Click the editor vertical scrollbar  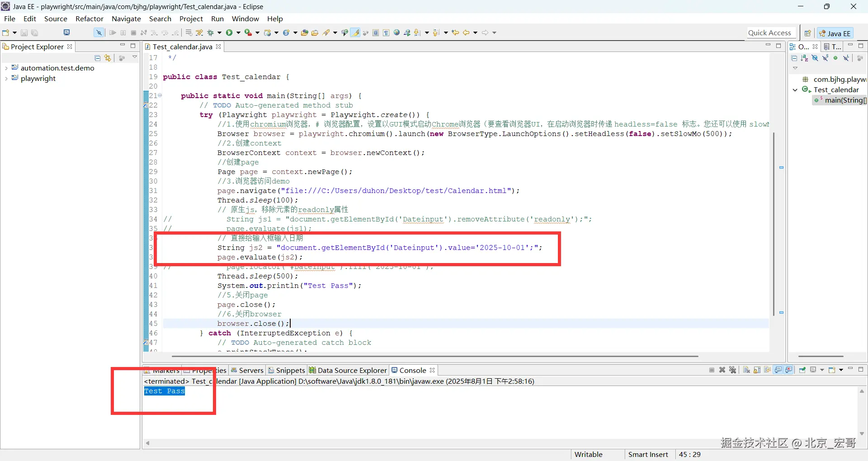tap(774, 225)
